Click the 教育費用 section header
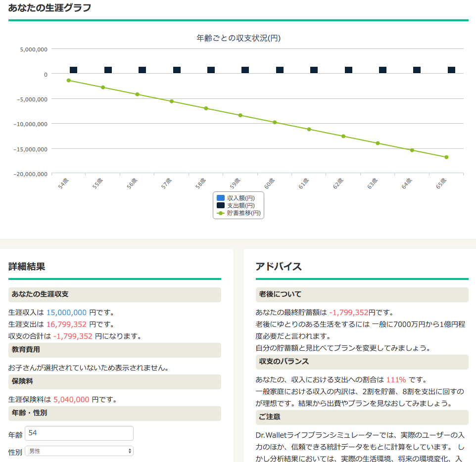Image resolution: width=476 pixels, height=462 pixels. 115,350
